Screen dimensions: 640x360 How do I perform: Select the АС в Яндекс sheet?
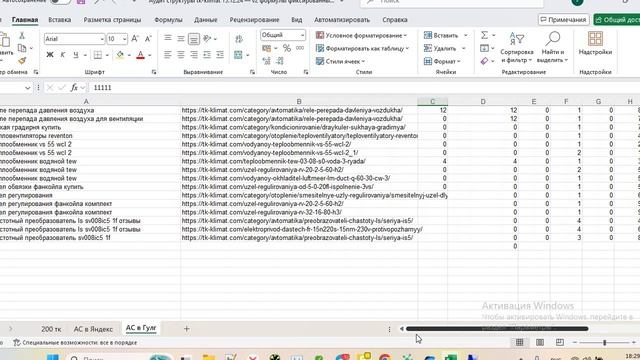pos(93,329)
